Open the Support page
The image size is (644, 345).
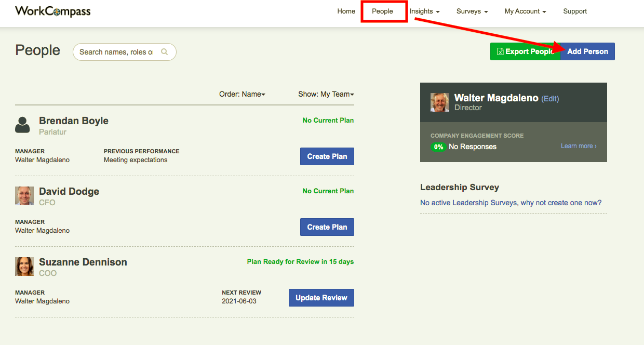click(x=575, y=11)
